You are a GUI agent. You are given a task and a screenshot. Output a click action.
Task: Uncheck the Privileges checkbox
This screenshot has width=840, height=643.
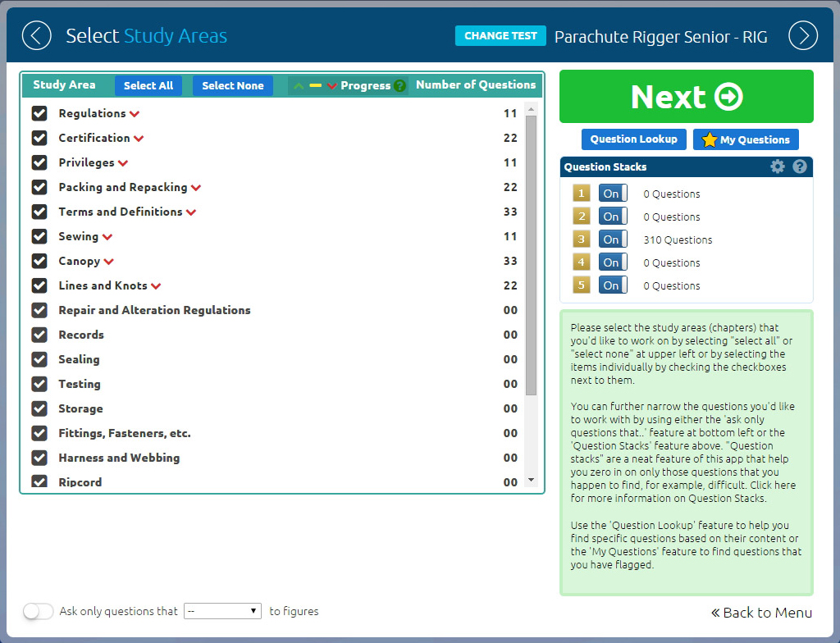[39, 162]
